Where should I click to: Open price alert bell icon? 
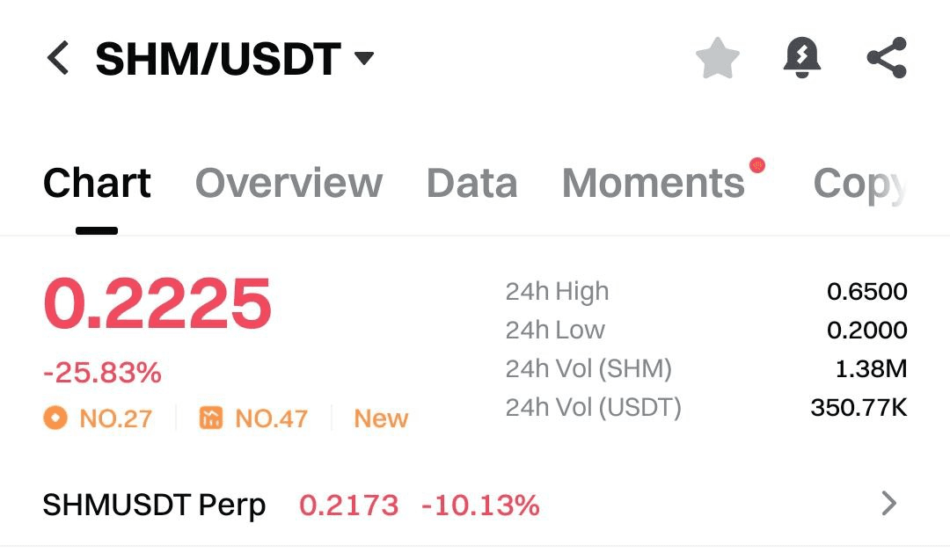tap(801, 58)
